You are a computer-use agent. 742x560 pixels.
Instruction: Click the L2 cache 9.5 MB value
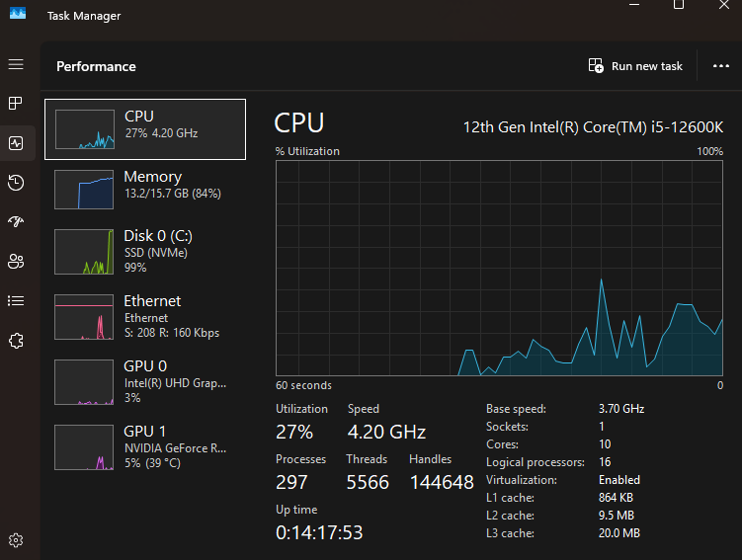(617, 516)
